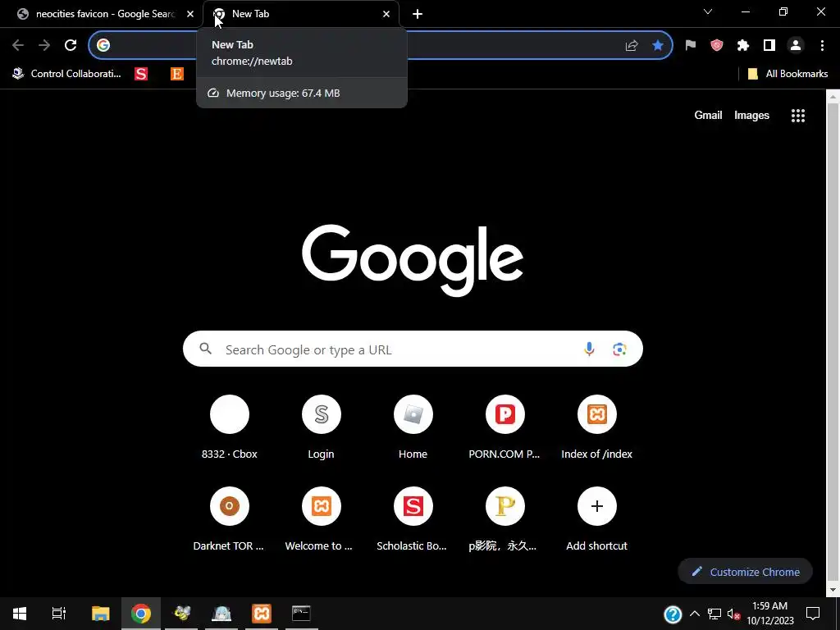The width and height of the screenshot is (840, 630).
Task: Open the Welcome to ... shortcut
Action: point(321,519)
